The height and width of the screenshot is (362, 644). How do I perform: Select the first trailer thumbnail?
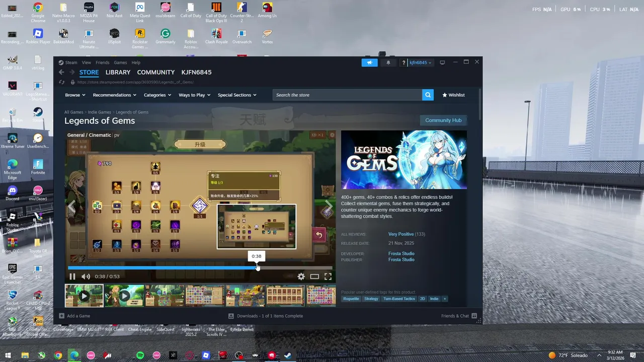point(84,296)
